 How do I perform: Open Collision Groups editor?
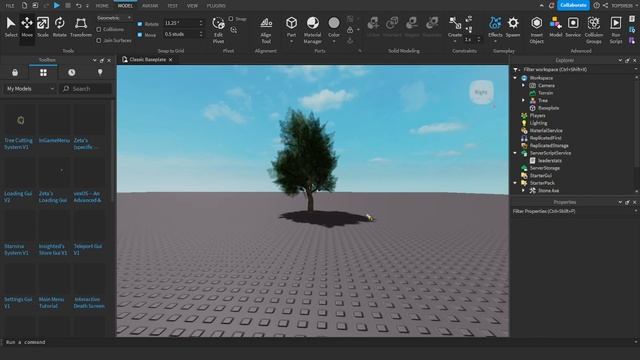coord(594,30)
